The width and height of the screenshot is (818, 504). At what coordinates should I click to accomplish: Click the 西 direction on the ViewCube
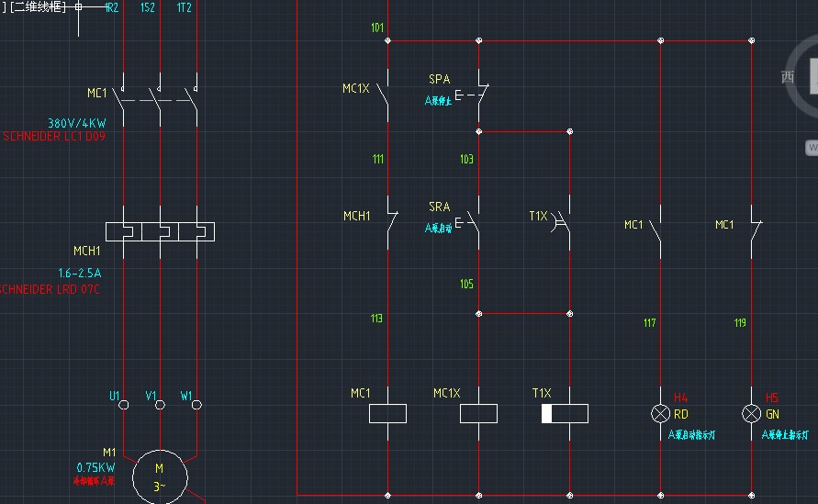(x=788, y=77)
